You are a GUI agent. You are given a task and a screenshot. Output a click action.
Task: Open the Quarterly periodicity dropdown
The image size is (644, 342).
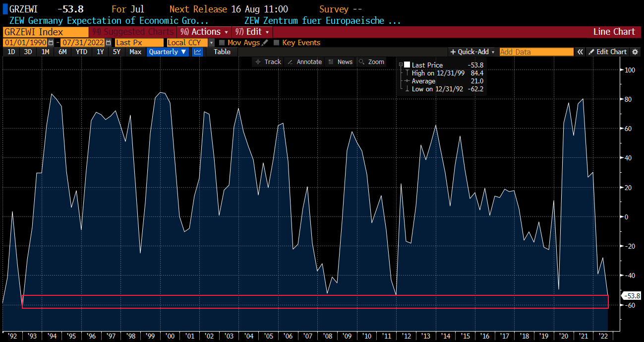168,52
